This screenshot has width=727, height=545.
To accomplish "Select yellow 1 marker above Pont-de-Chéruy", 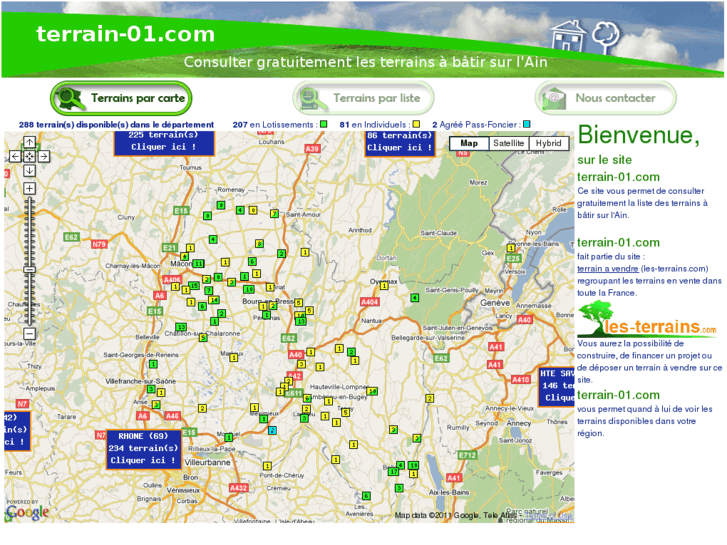I will coord(267,466).
